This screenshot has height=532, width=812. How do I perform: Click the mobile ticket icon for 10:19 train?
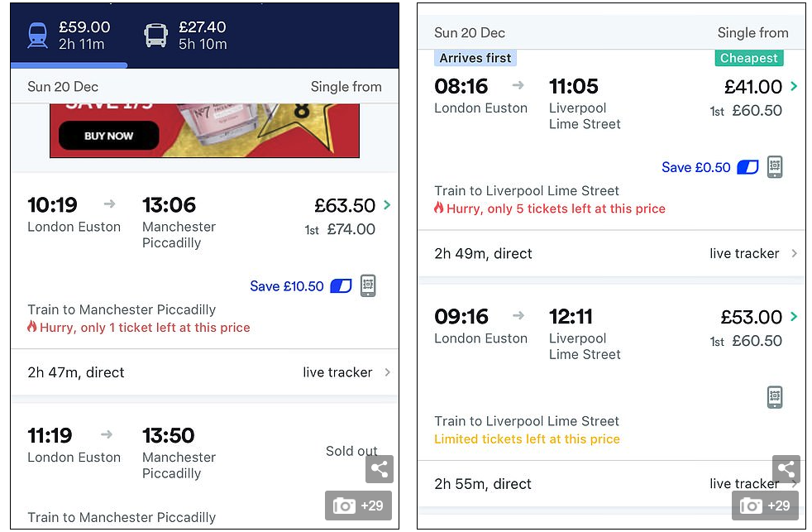(x=368, y=285)
